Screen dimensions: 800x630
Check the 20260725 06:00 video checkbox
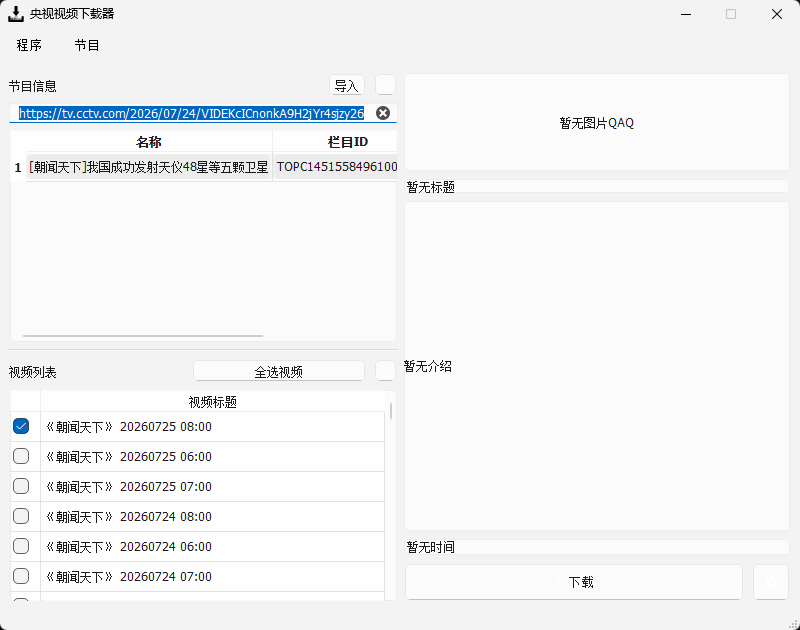[x=21, y=456]
